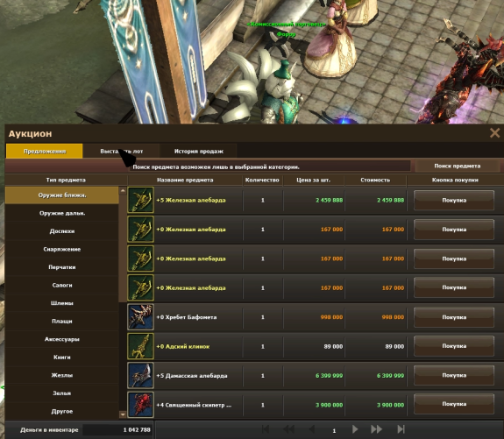Viewport: 504px width, 439px height.
Task: Select the Дамасская алебарда item icon
Action: 140,376
